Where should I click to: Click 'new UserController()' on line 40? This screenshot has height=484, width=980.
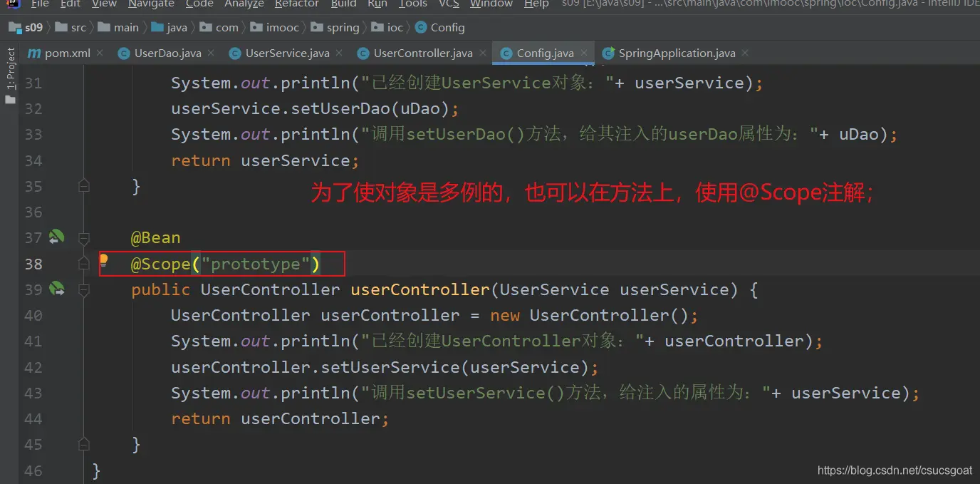590,315
